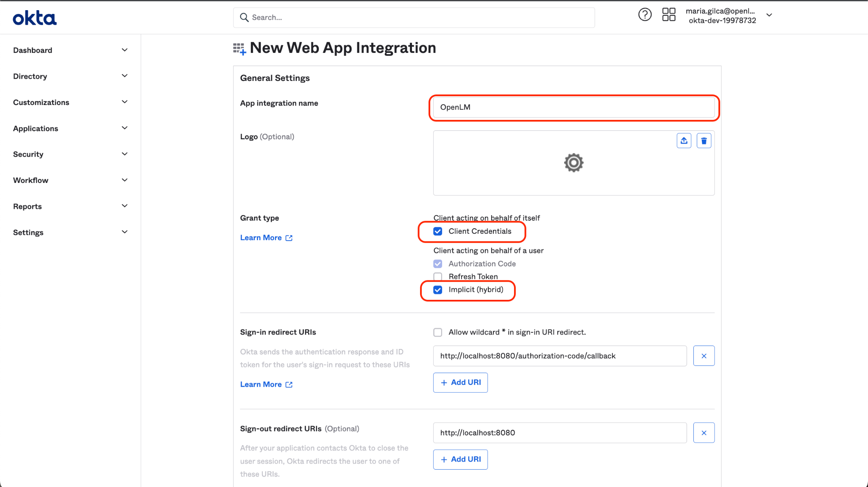Open the apps grid icon
868x487 pixels.
(x=668, y=15)
